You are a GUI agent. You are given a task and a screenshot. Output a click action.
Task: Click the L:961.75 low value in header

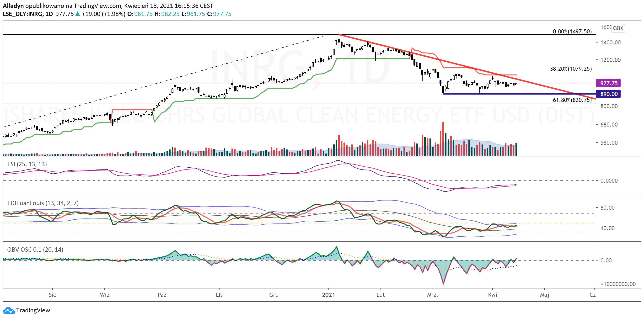[x=193, y=14]
